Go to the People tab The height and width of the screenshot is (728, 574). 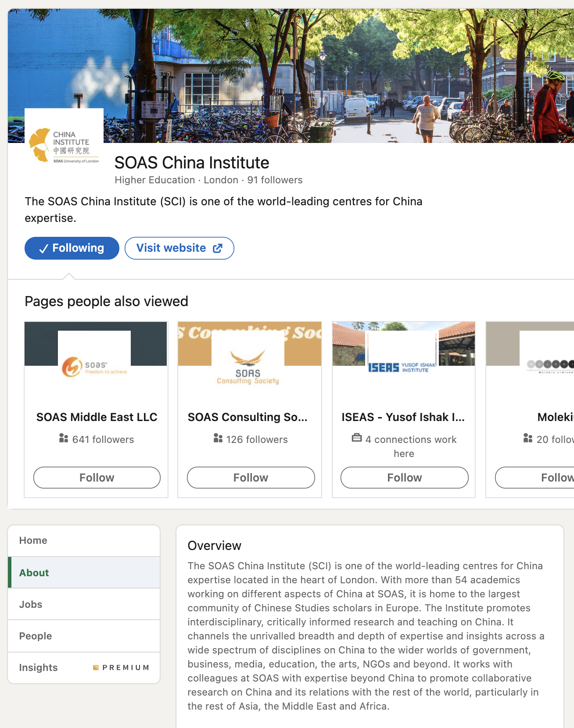pos(84,636)
